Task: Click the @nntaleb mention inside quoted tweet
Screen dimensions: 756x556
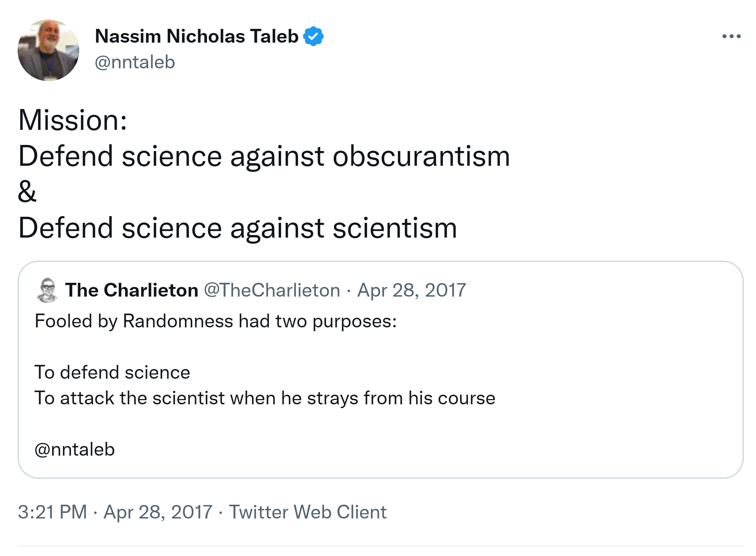Action: (x=75, y=449)
